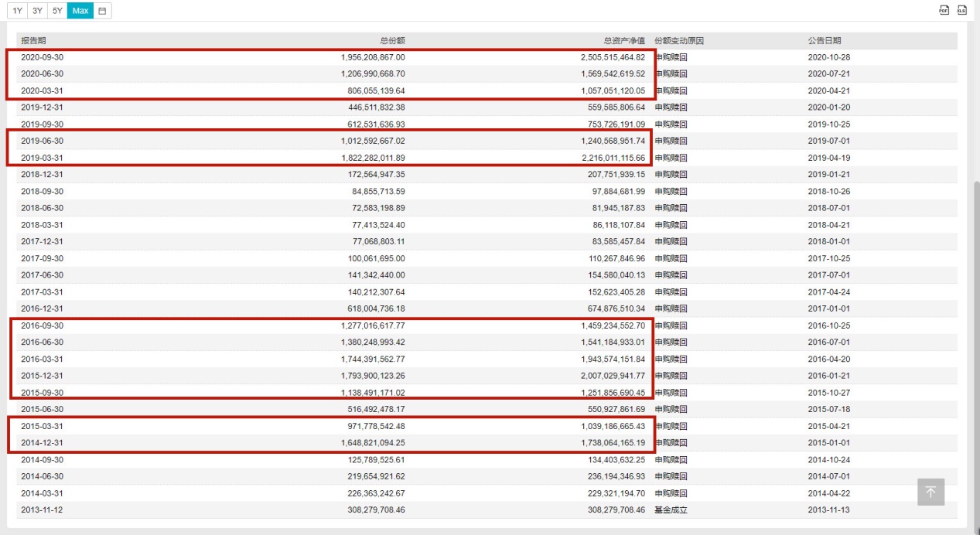Click the 份额变动原因 column header

pyautogui.click(x=679, y=40)
